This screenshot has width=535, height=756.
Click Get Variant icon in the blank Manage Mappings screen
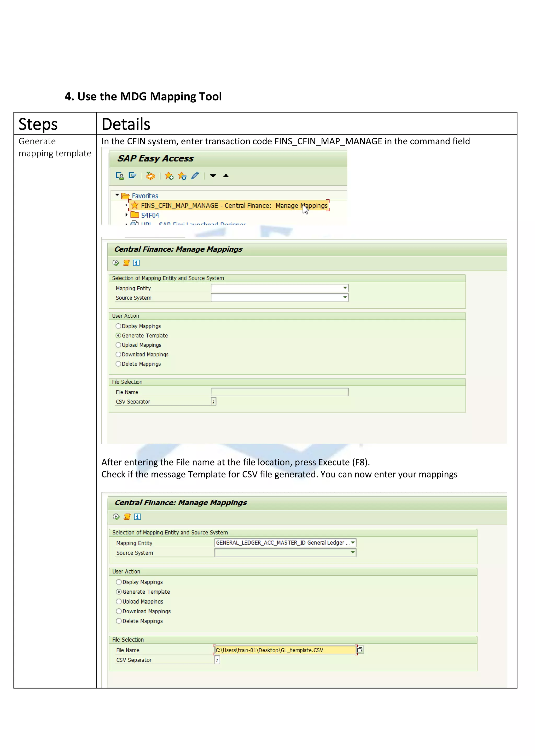(126, 263)
